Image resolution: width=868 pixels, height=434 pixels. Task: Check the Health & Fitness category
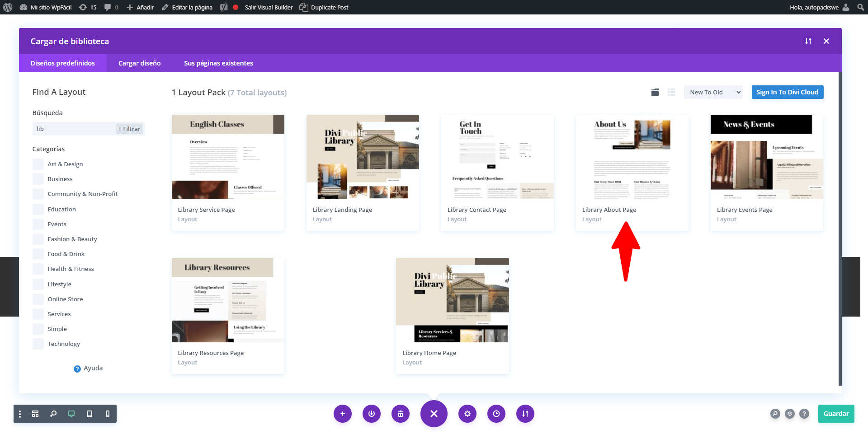coord(38,269)
